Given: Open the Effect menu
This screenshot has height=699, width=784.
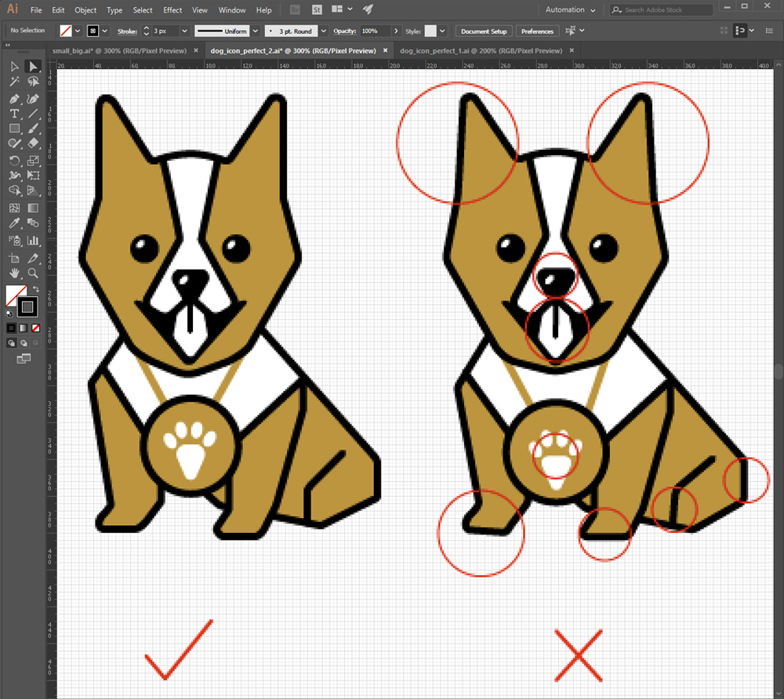Looking at the screenshot, I should click(x=172, y=10).
